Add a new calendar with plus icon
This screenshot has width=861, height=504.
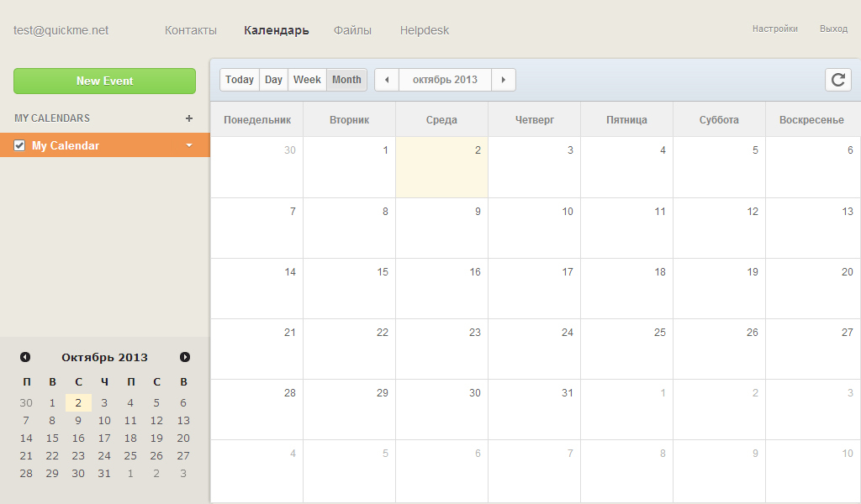pyautogui.click(x=189, y=118)
